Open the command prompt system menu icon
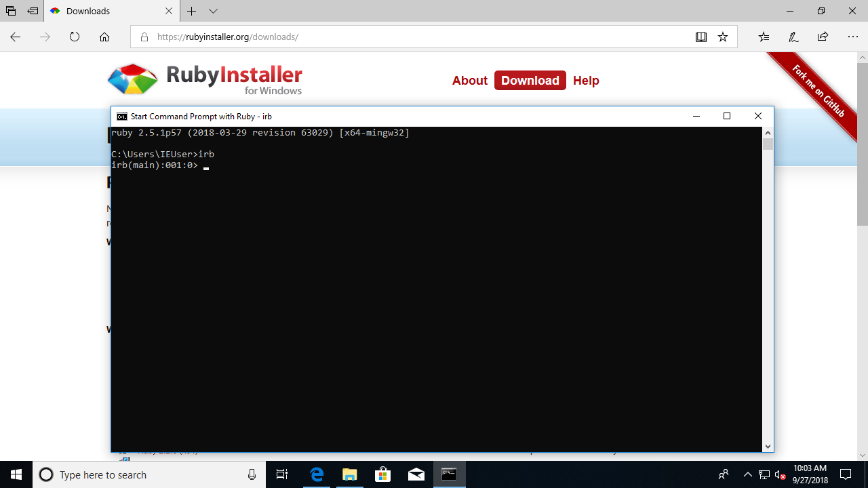 pos(122,117)
